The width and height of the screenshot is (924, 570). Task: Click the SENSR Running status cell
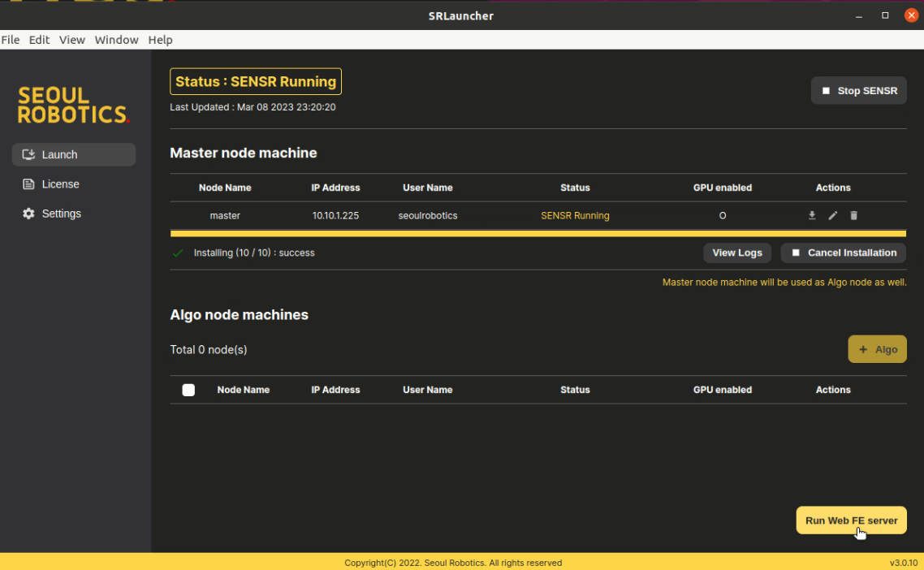click(x=575, y=216)
